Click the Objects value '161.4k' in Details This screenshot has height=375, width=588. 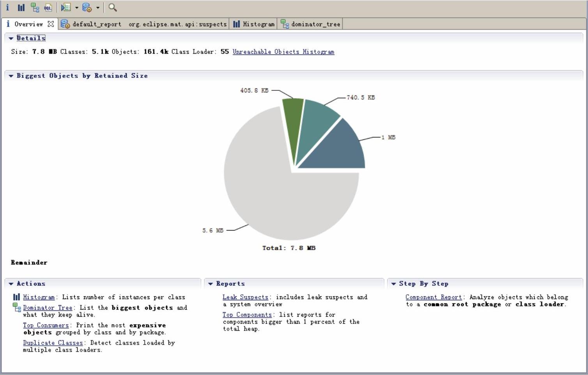click(156, 52)
